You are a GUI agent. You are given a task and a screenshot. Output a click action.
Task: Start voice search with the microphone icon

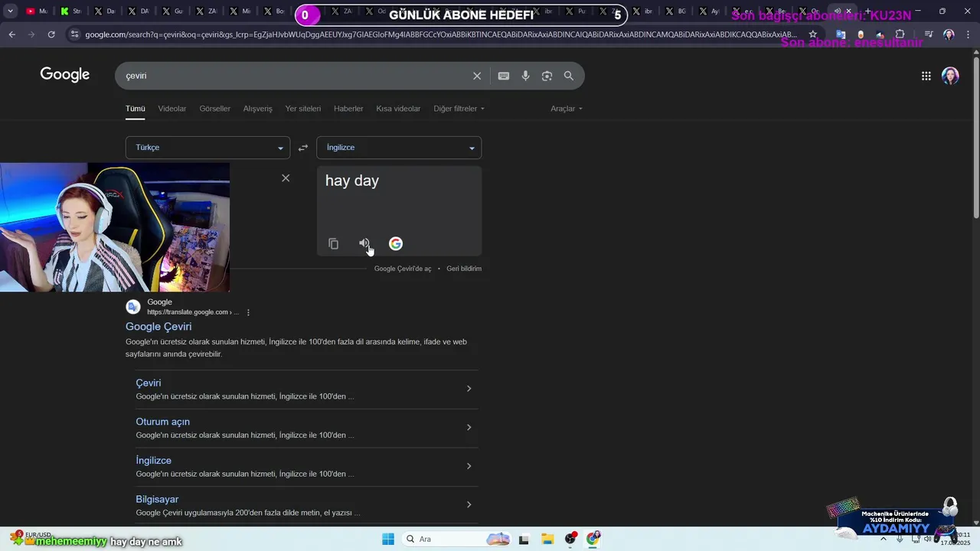pyautogui.click(x=525, y=76)
